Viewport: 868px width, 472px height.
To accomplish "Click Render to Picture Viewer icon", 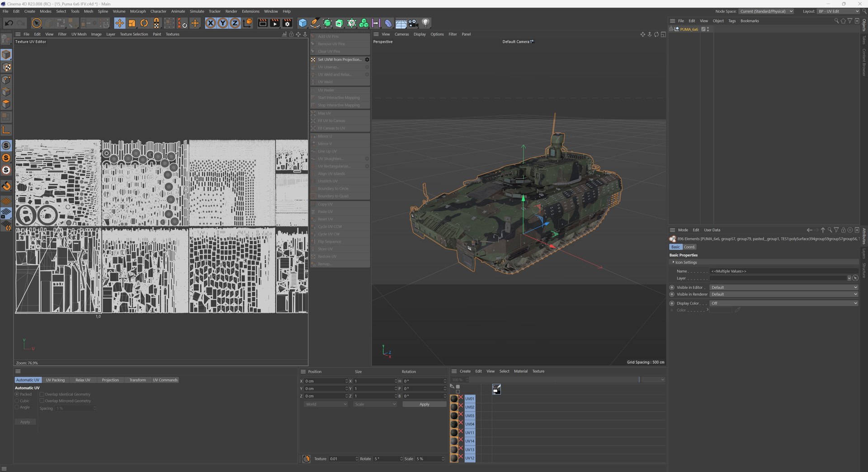I will click(275, 23).
